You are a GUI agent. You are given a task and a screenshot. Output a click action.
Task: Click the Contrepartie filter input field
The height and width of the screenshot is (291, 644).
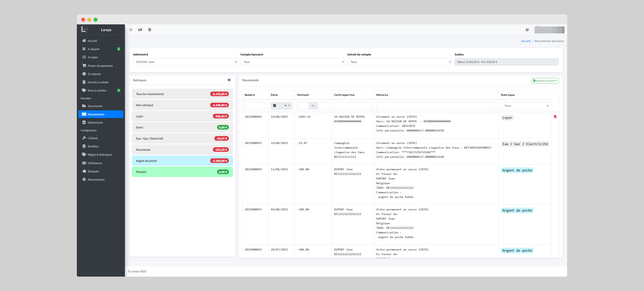tap(353, 106)
